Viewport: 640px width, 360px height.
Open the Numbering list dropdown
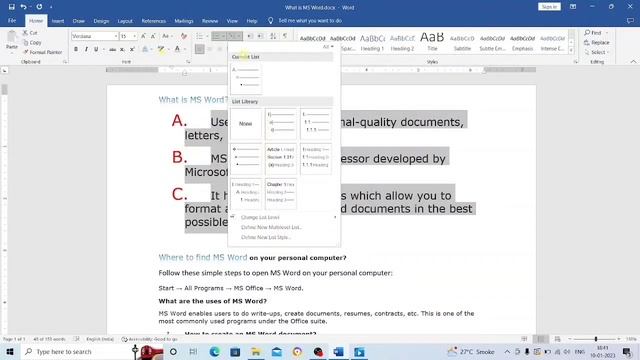pyautogui.click(x=223, y=36)
